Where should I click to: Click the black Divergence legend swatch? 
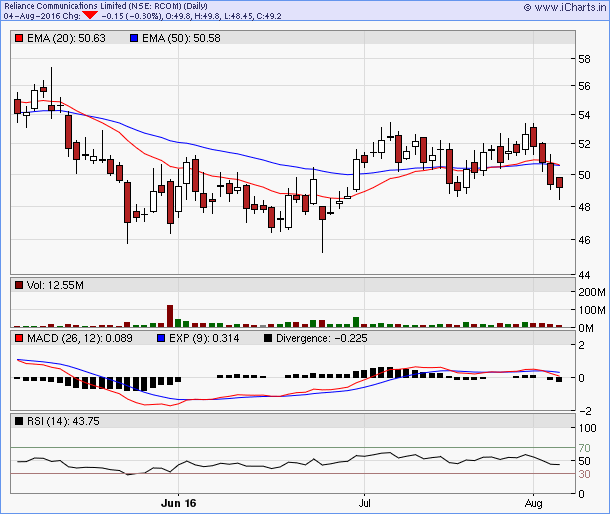point(268,339)
